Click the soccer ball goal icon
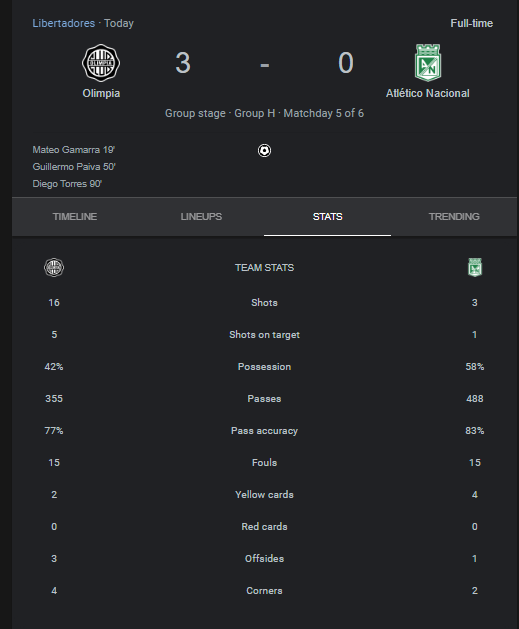 click(x=264, y=150)
